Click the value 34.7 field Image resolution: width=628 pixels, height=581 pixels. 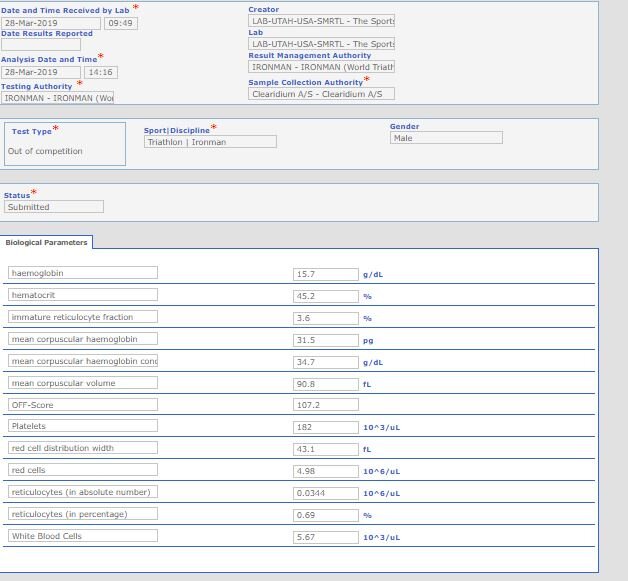click(x=326, y=362)
